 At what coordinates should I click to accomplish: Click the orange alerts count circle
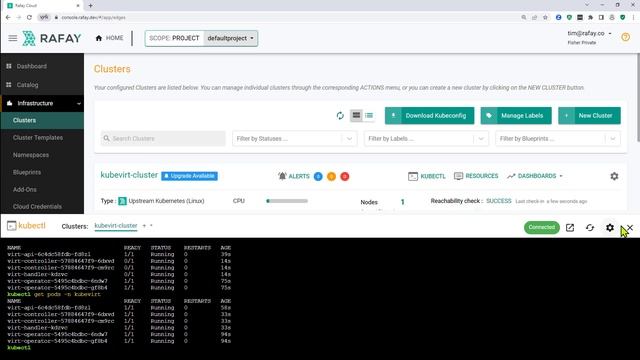click(331, 176)
